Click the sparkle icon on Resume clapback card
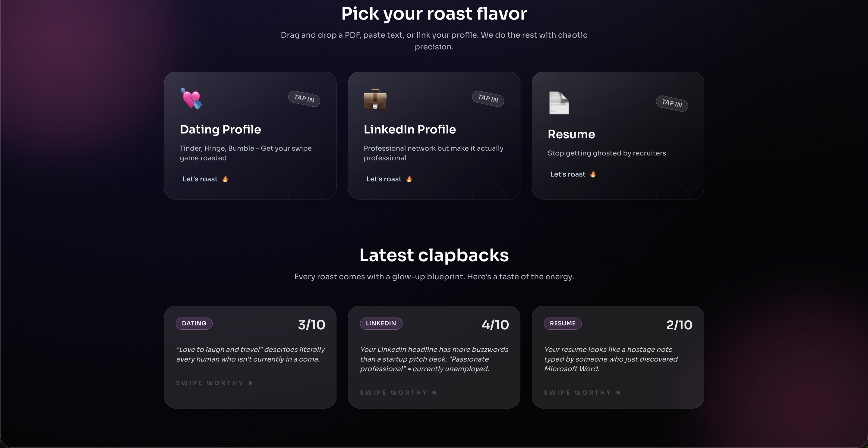Viewport: 868px width, 448px height. point(618,393)
